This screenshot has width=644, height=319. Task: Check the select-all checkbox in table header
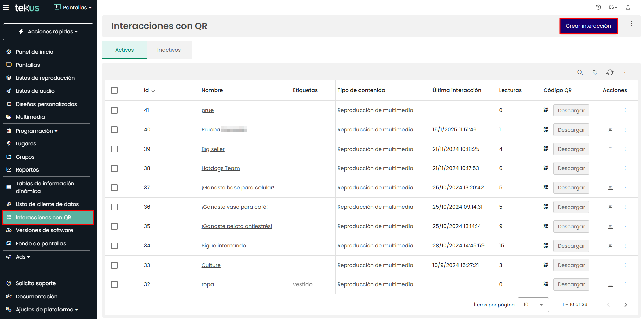point(114,90)
